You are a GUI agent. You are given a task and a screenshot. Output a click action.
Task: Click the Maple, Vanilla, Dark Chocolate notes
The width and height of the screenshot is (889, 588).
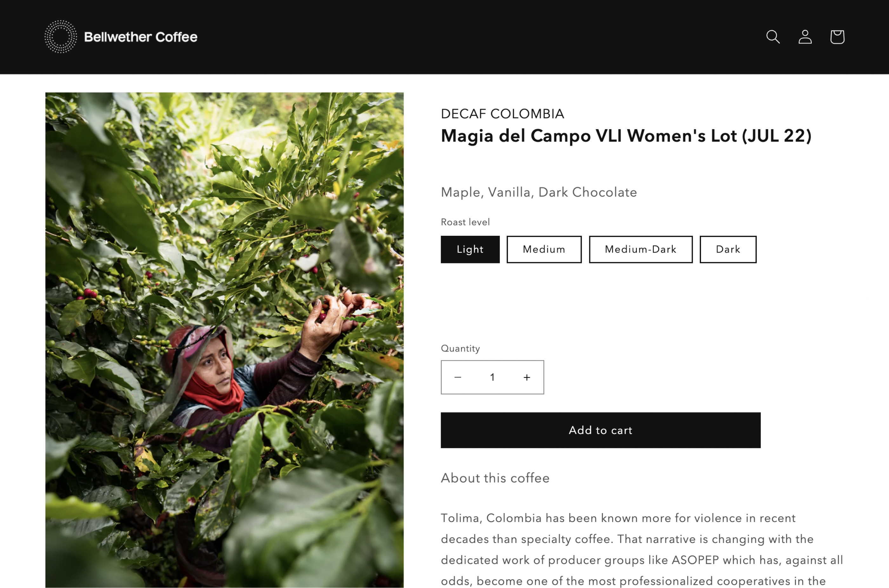pyautogui.click(x=539, y=192)
